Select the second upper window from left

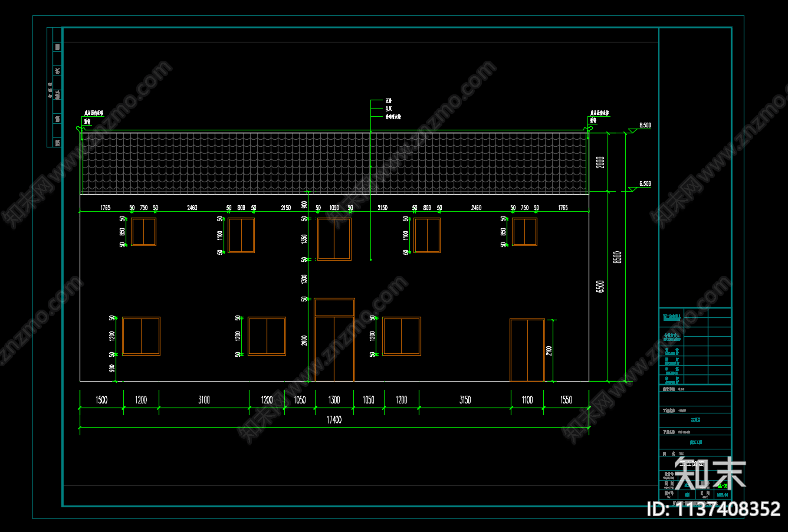pos(241,235)
